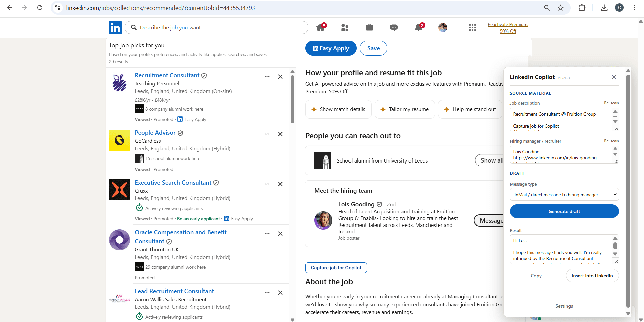The width and height of the screenshot is (644, 322).
Task: Open the My Network icon
Action: [345, 28]
